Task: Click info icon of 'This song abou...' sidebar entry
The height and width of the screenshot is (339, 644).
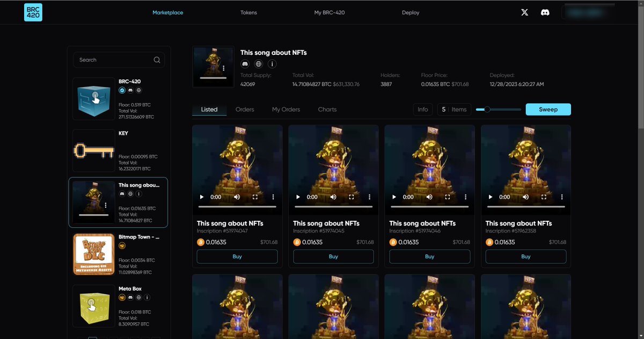Action: (138, 194)
